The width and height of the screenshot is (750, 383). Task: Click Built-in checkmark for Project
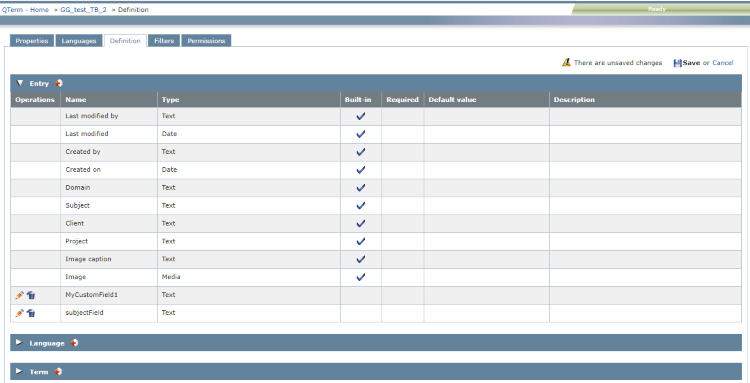361,241
